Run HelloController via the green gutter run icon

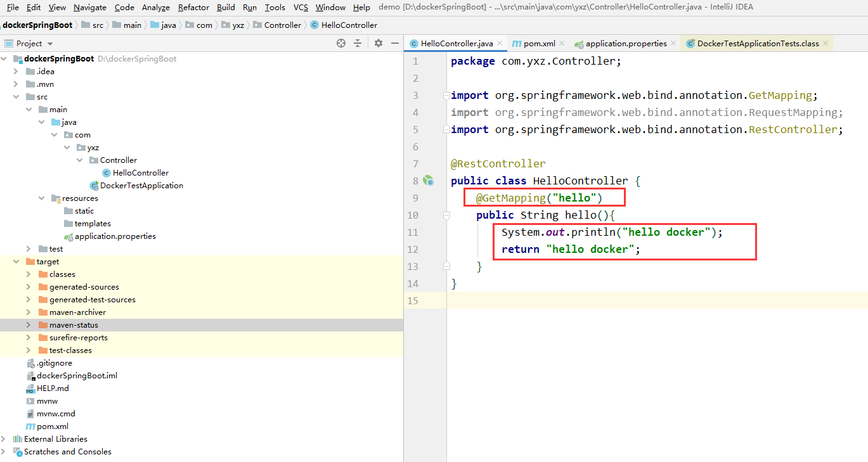(429, 181)
